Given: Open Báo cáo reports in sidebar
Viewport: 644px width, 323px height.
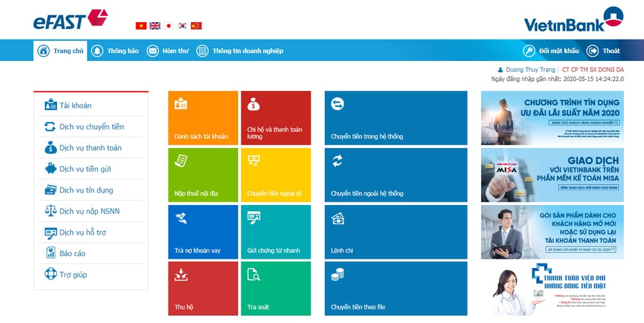Looking at the screenshot, I should tap(91, 253).
